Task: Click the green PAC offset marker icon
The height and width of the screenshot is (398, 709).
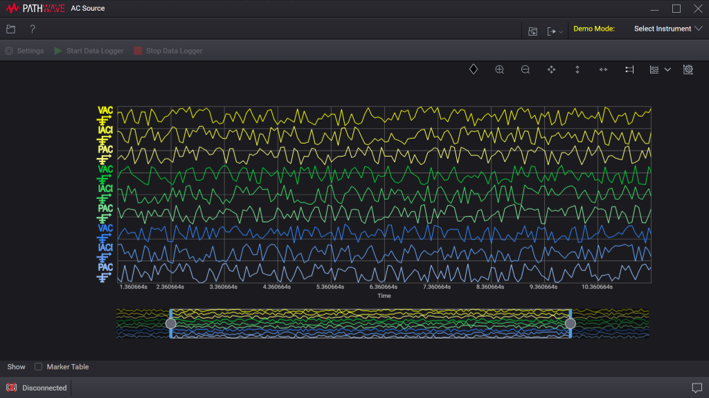Action: (x=104, y=218)
